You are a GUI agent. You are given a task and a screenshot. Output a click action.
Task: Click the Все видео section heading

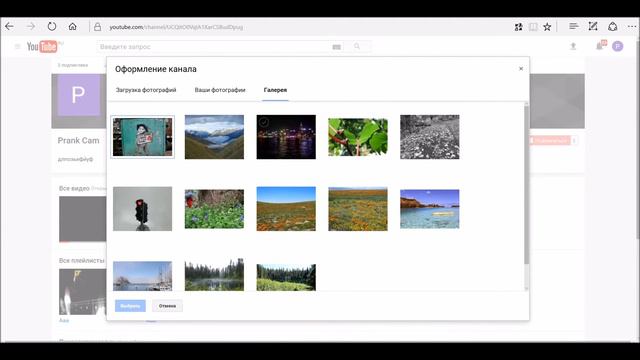point(74,188)
